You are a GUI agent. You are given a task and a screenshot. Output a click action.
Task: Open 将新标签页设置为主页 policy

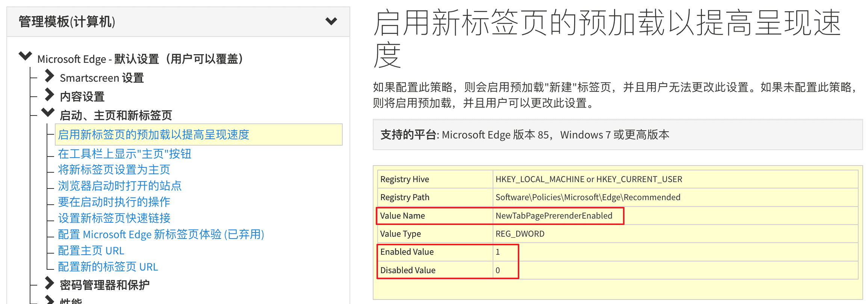pos(114,170)
